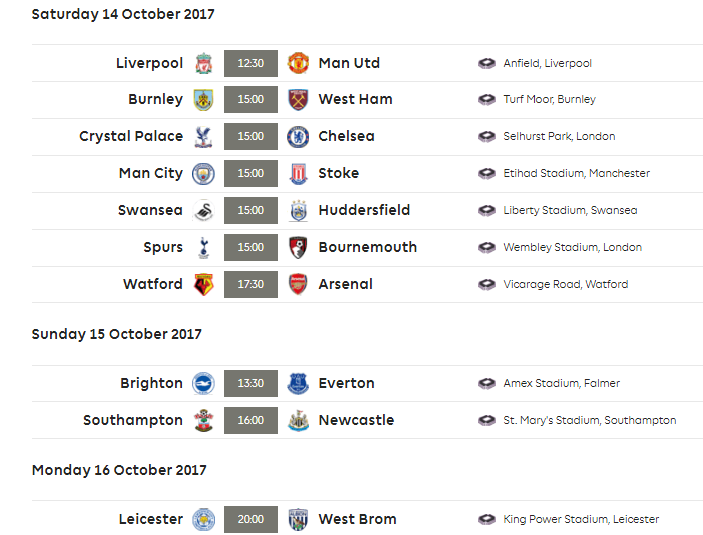Click the Spurs cockerel crest

[204, 248]
